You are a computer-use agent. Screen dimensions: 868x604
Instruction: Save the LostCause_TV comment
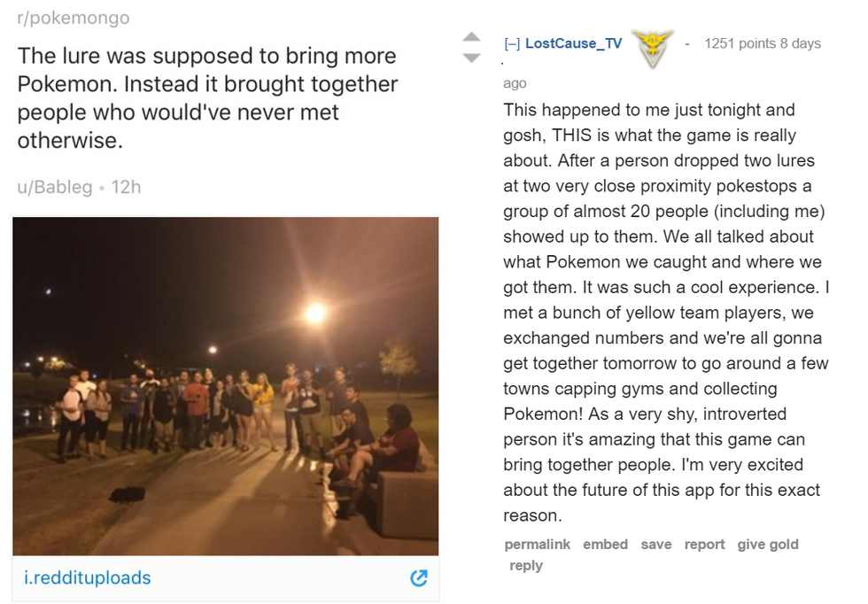[x=655, y=545]
